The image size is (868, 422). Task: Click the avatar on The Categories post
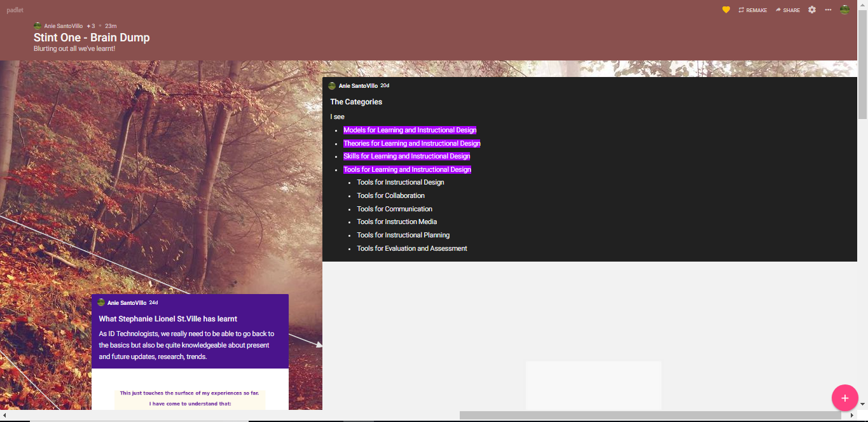[x=332, y=86]
